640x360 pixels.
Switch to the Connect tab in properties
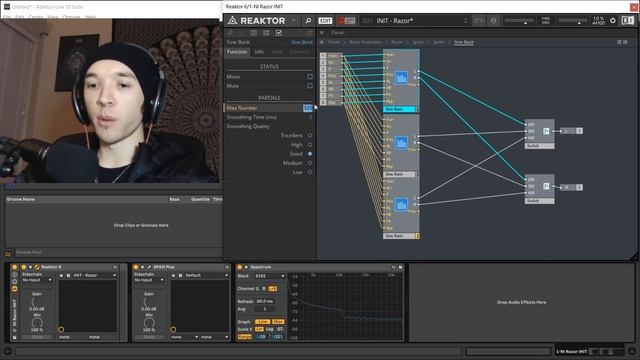point(300,52)
